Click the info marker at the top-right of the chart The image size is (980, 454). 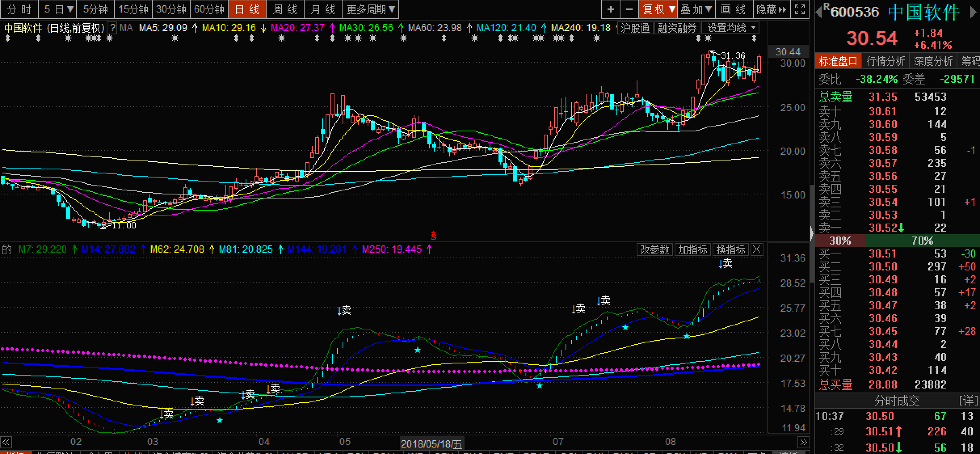pos(754,38)
